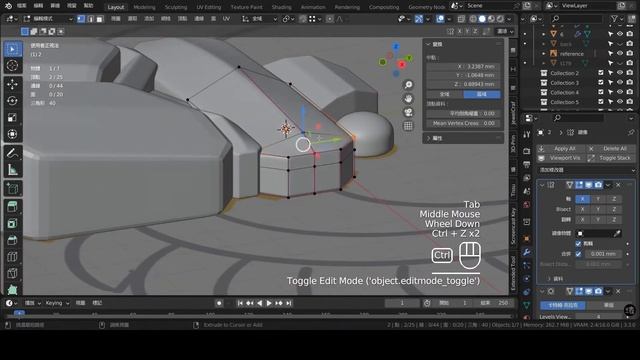
Task: Toggle the camera view icon
Action: [408, 112]
